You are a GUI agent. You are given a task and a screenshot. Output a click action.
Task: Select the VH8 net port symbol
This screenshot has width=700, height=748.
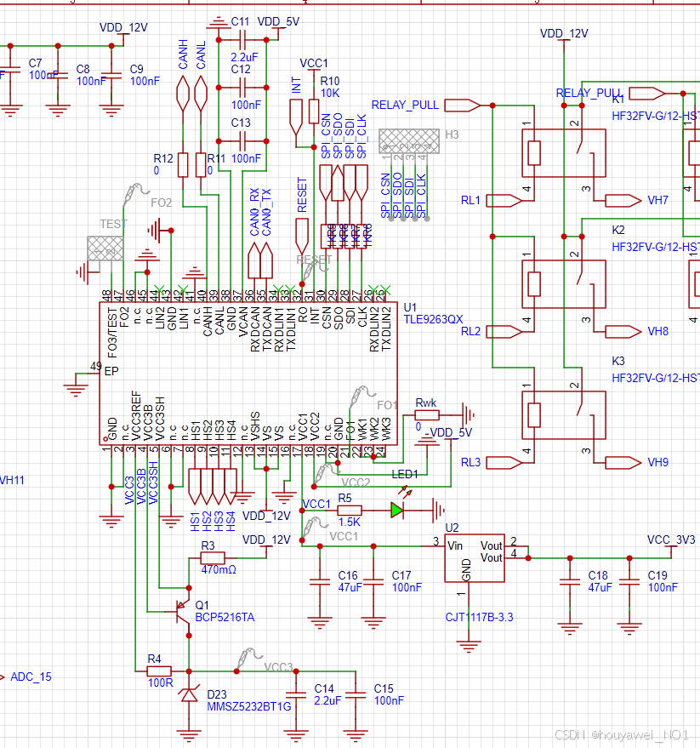tap(623, 332)
